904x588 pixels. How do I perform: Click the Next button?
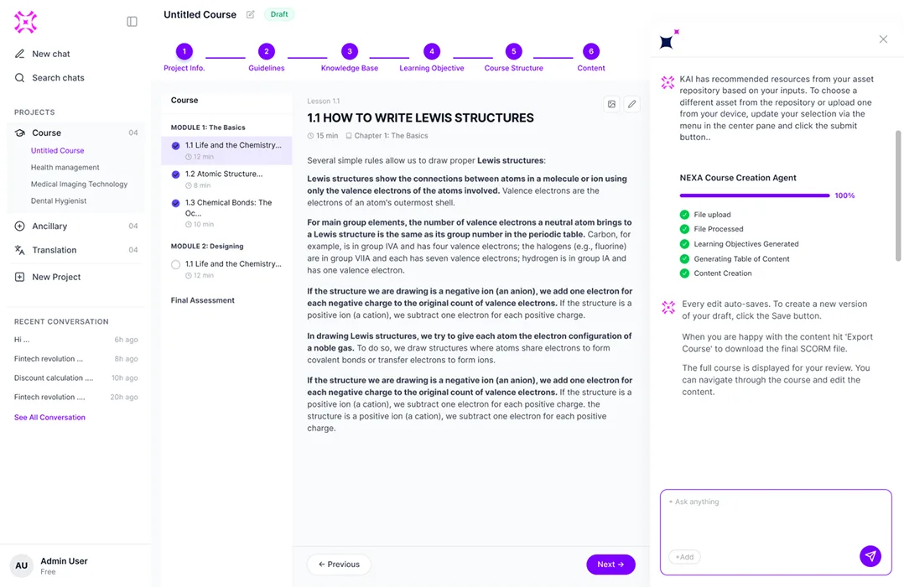tap(610, 565)
